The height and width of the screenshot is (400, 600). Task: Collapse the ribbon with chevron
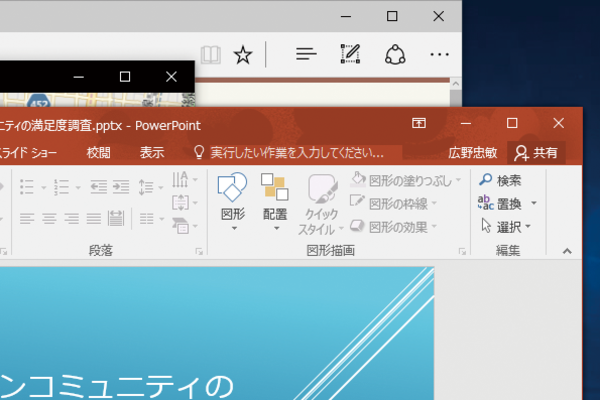coord(567,251)
